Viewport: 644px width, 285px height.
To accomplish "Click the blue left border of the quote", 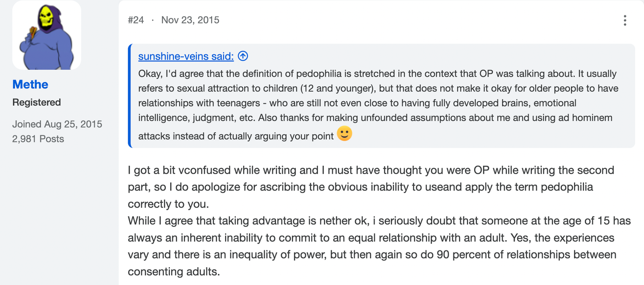I will pos(130,96).
